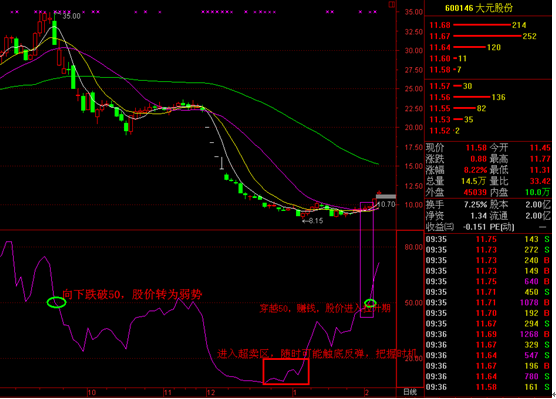This screenshot has width=556, height=399.
Task: Click month 2 on the date axis
Action: point(367,392)
